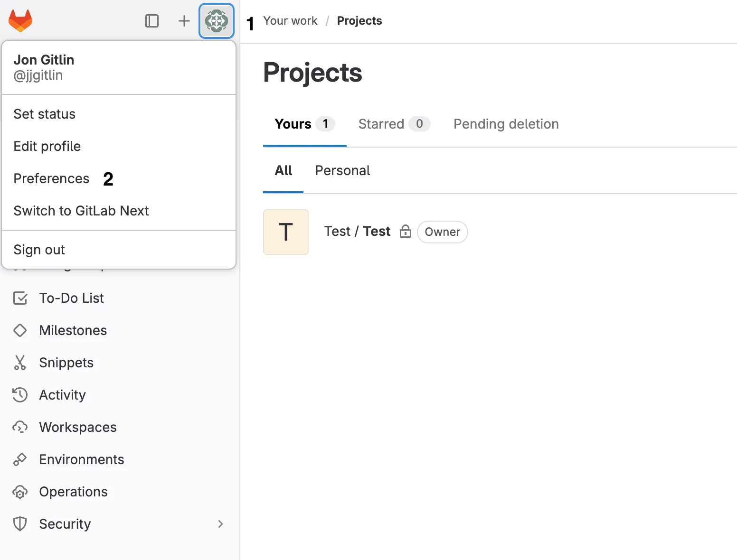Click the Owner role badge

click(443, 232)
